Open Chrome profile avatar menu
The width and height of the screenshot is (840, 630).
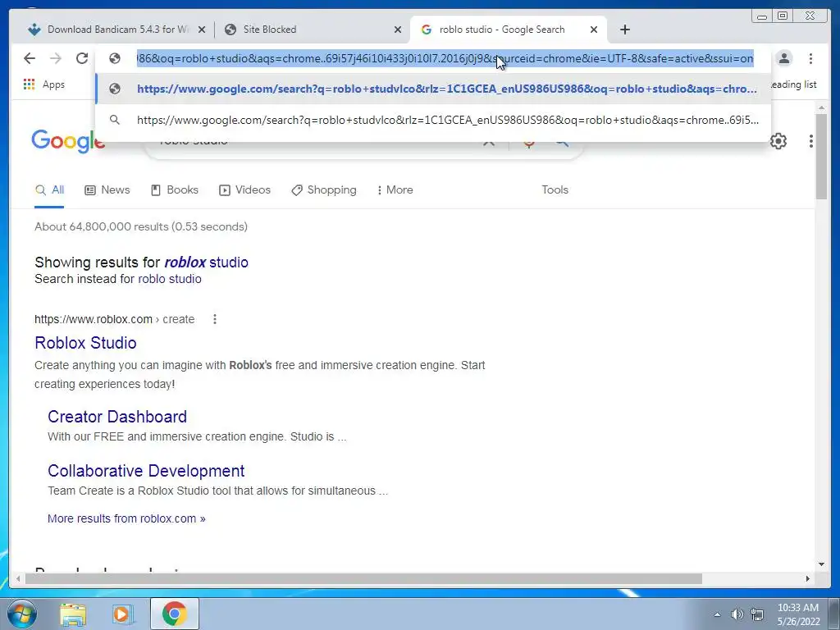(783, 58)
